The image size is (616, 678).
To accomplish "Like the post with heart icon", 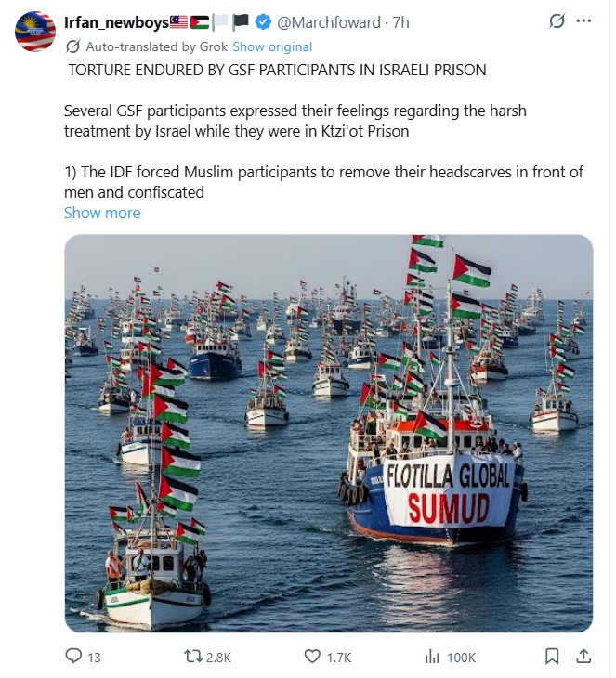I will click(312, 657).
